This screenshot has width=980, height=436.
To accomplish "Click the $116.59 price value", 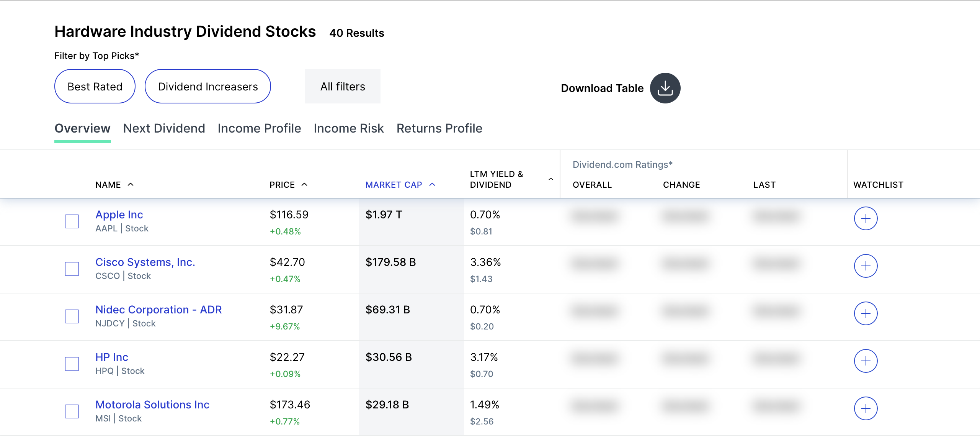I will click(x=289, y=215).
